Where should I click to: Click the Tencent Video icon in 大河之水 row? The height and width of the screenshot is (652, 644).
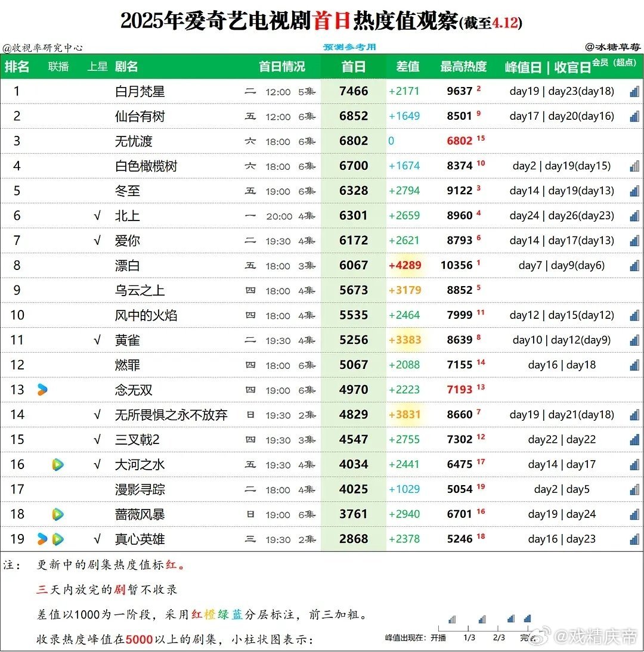coord(58,464)
